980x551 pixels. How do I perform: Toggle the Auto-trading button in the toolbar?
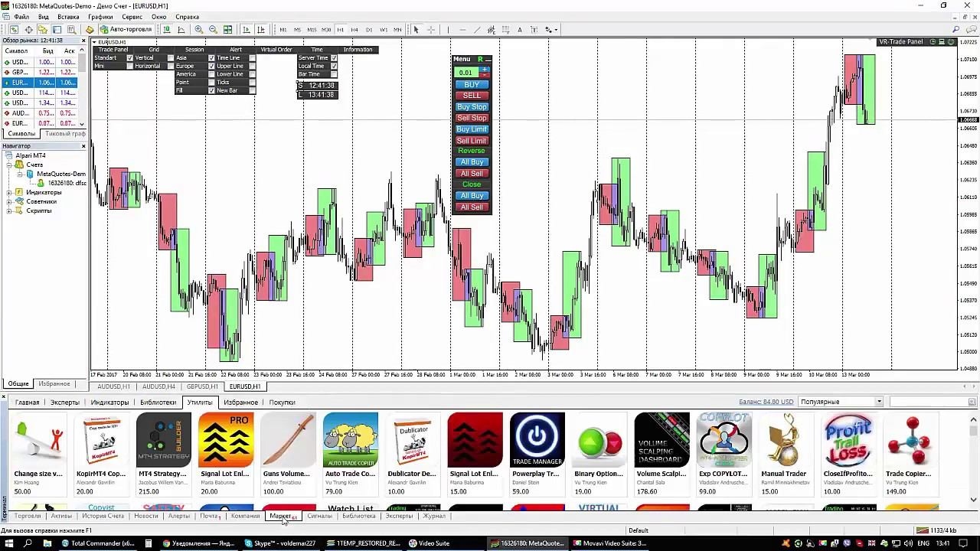pos(126,30)
